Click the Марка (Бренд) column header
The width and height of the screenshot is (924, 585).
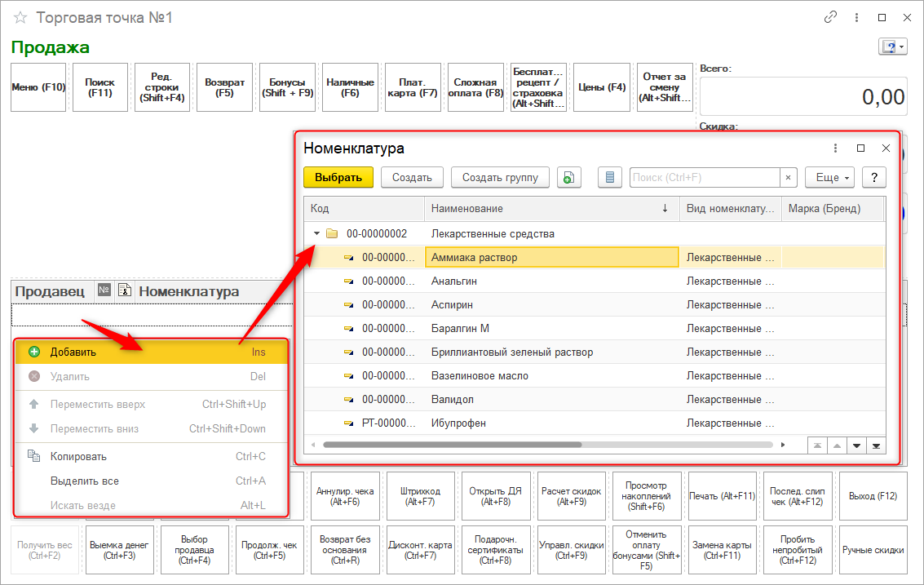833,209
